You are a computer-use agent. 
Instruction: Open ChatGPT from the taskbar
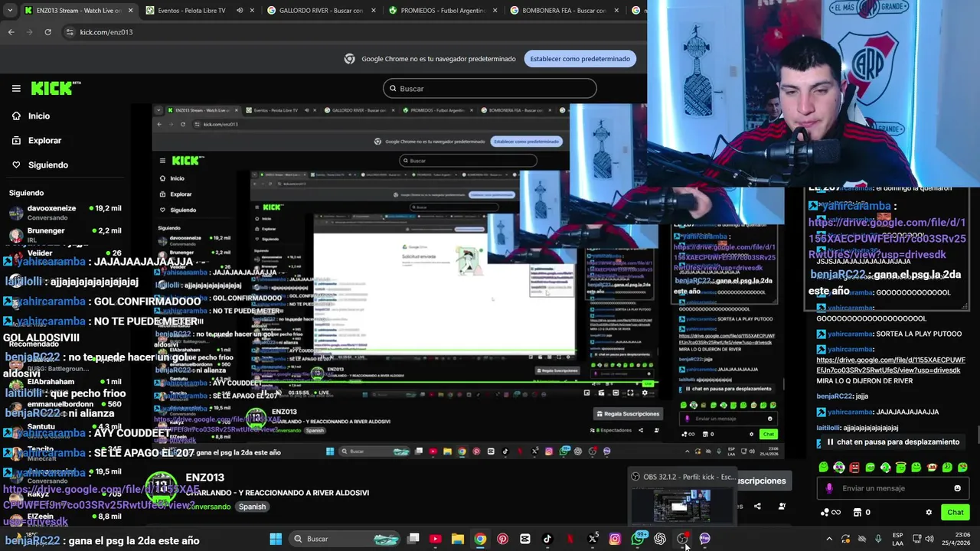(x=660, y=539)
